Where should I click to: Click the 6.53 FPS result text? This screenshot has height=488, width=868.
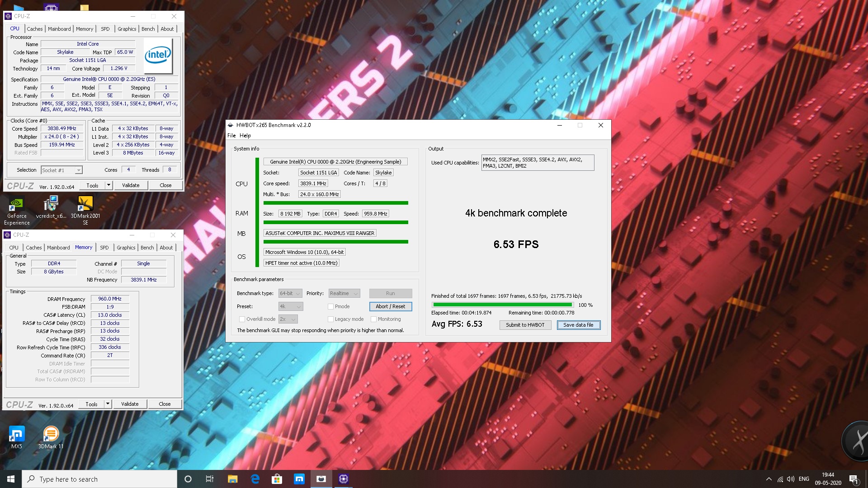[x=516, y=244]
